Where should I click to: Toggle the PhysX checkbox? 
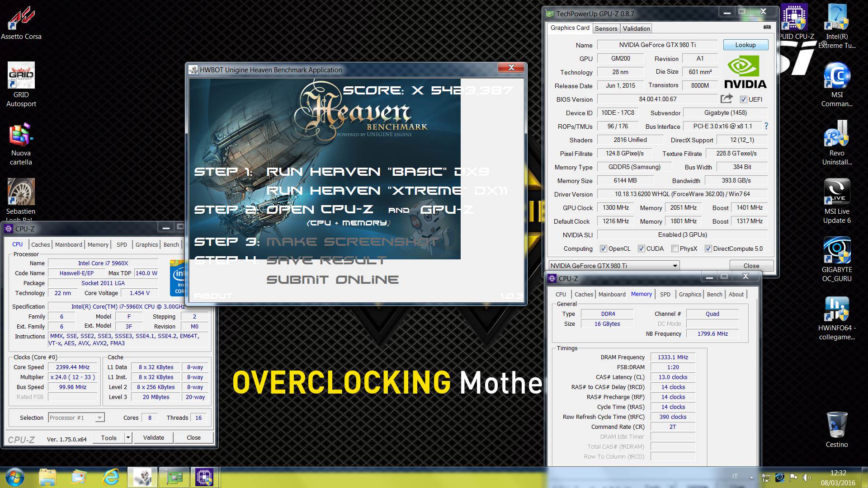pyautogui.click(x=675, y=249)
